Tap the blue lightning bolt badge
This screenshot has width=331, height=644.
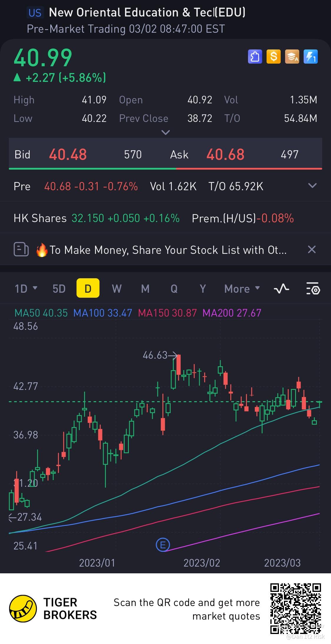[311, 57]
